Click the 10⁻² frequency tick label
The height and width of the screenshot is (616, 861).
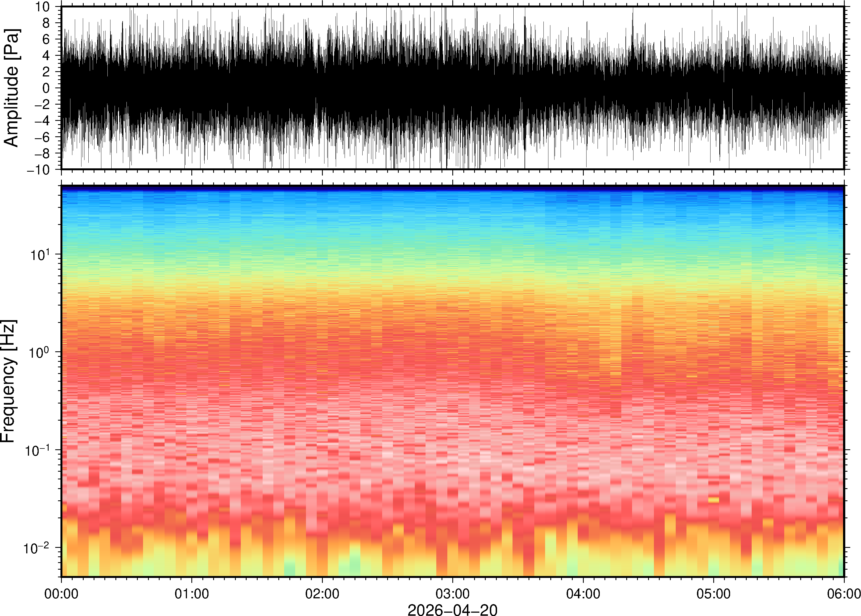(36, 548)
